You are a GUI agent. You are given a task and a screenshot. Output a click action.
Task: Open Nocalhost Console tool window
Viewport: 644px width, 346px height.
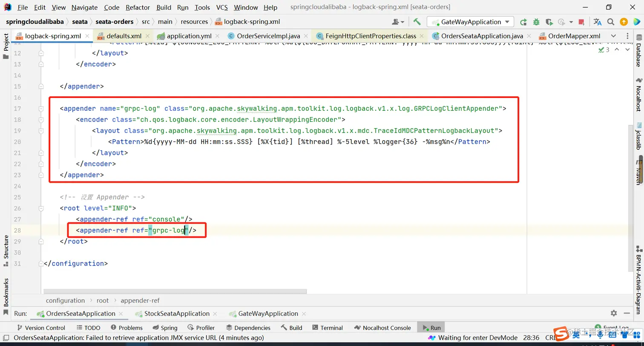tap(382, 328)
